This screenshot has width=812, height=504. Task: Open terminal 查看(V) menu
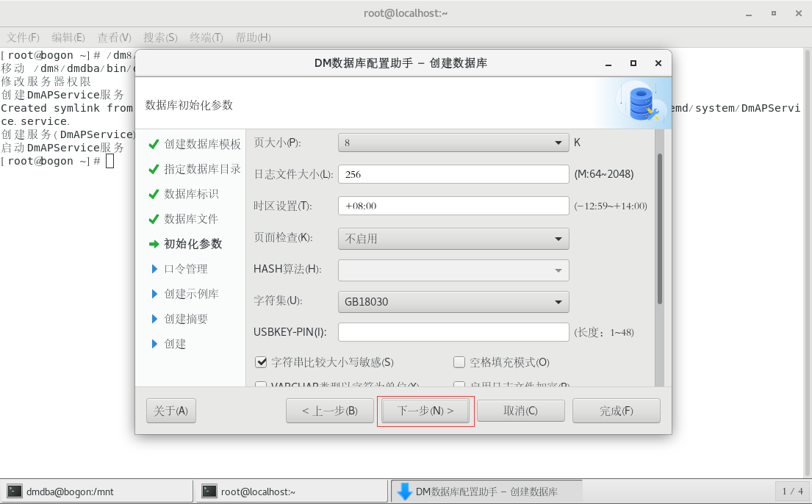(x=115, y=37)
